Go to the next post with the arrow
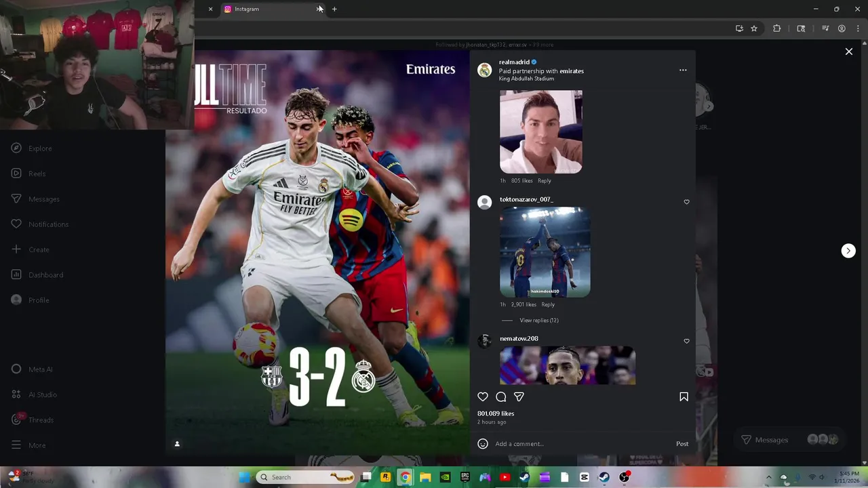Image resolution: width=868 pixels, height=488 pixels. click(x=848, y=251)
